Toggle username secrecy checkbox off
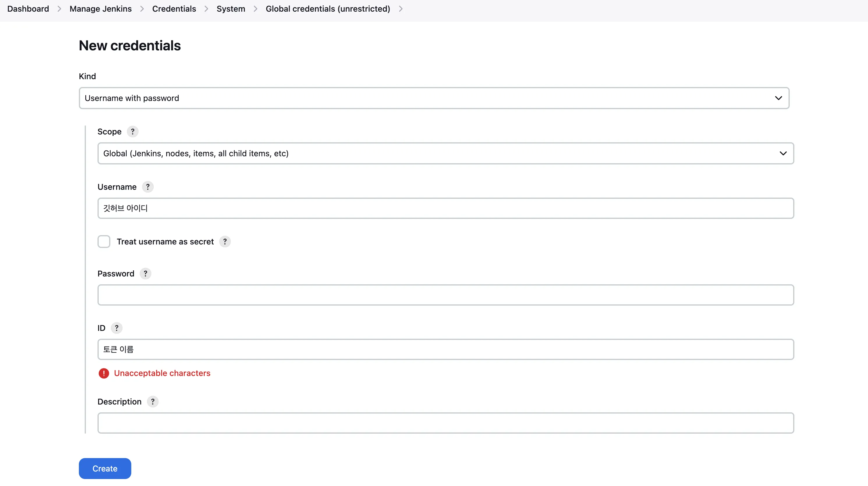Image resolution: width=868 pixels, height=486 pixels. tap(104, 241)
